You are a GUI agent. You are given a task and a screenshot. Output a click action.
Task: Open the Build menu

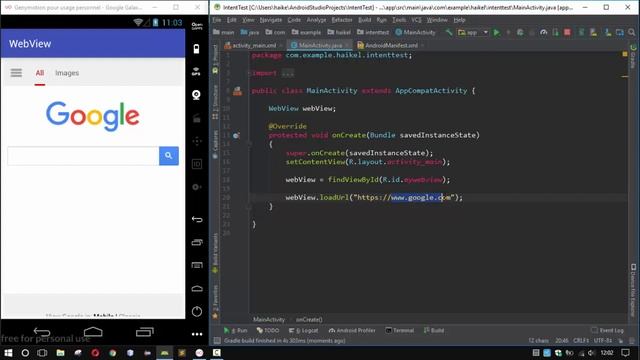click(364, 20)
